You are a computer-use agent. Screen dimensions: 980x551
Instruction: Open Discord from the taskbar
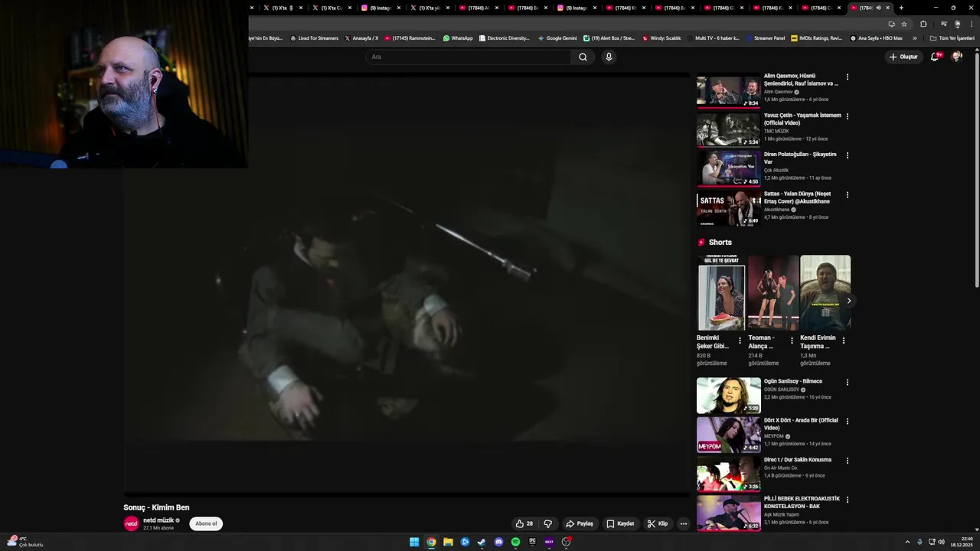point(498,542)
